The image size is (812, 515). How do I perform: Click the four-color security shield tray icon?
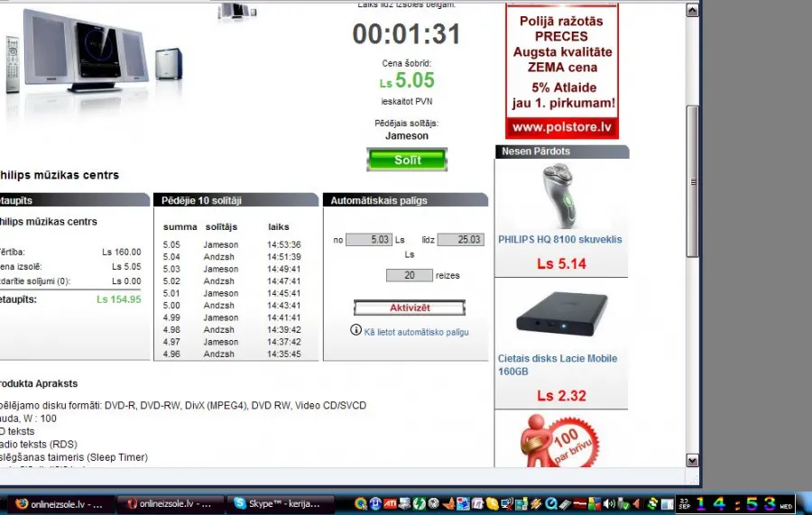tap(595, 503)
